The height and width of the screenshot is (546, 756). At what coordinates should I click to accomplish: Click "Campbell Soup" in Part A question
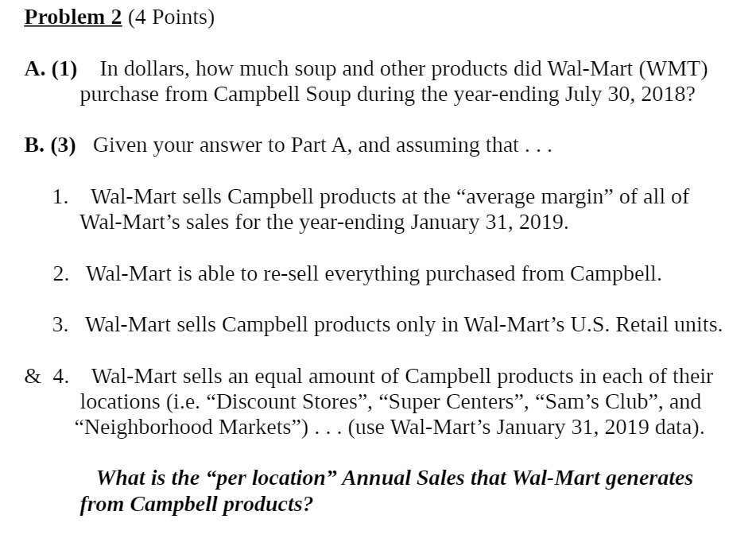(282, 95)
